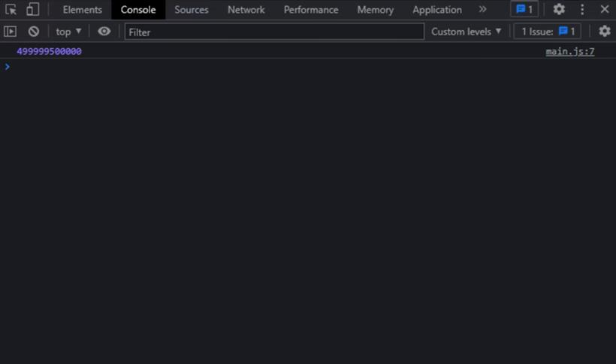Open DevTools settings gear in top bar
This screenshot has height=364, width=616.
(x=559, y=9)
